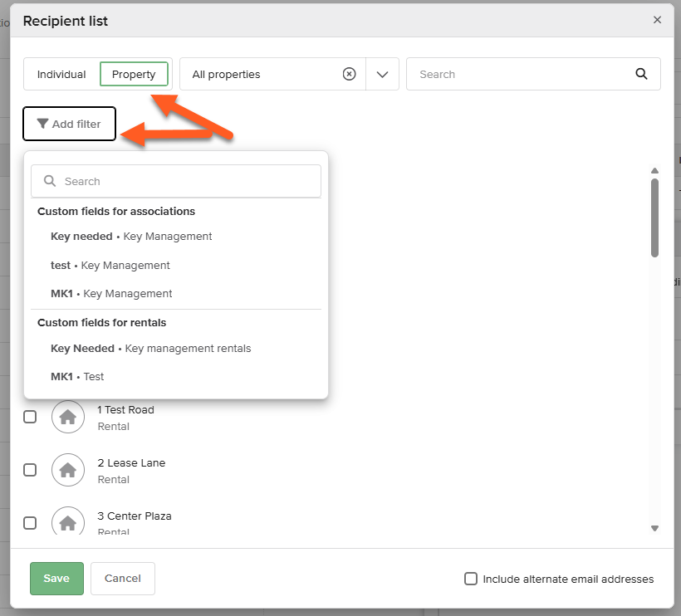Expand the All properties dropdown chevron
Screen dimensions: 681x616
click(x=382, y=74)
